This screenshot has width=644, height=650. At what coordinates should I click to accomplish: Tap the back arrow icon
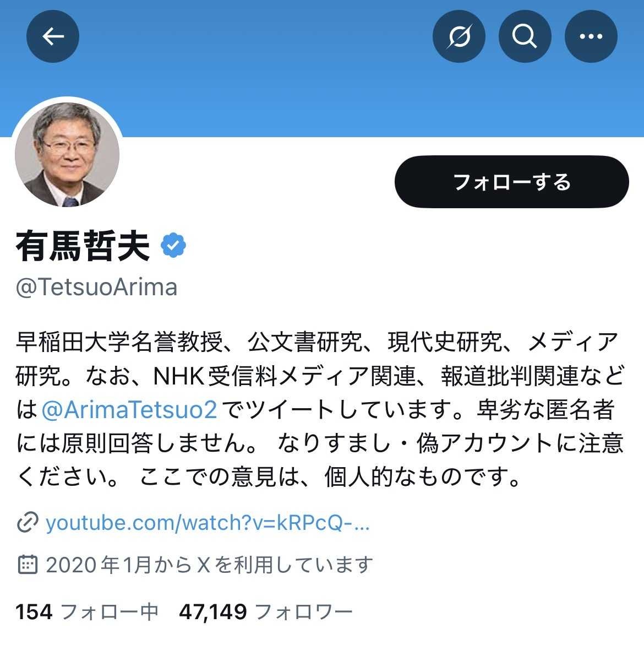[x=53, y=36]
